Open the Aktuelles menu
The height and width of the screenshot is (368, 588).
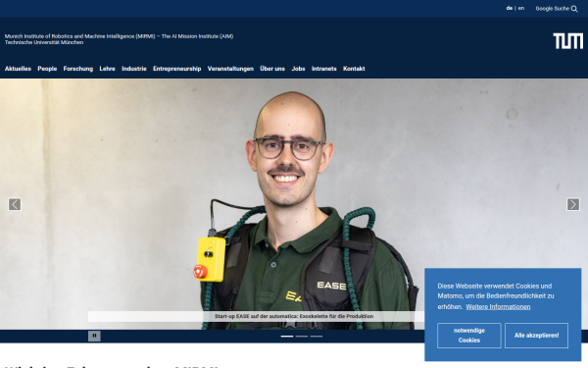[x=18, y=69]
